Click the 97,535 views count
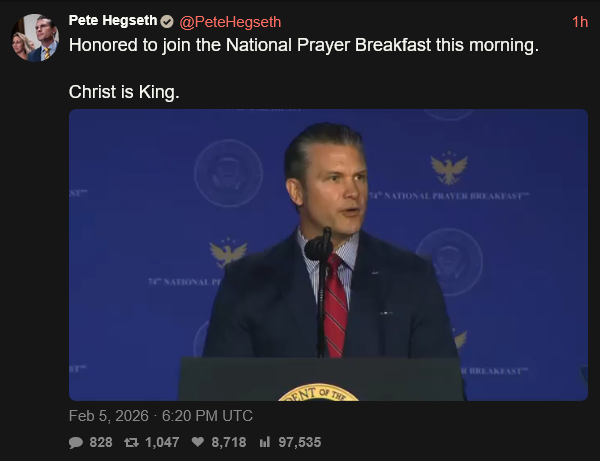This screenshot has width=600, height=461. [299, 442]
